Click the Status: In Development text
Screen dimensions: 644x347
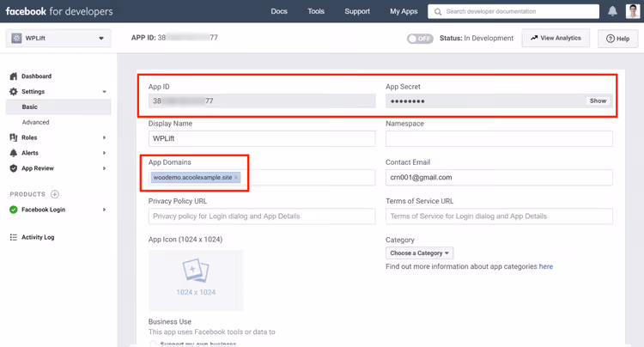point(477,38)
